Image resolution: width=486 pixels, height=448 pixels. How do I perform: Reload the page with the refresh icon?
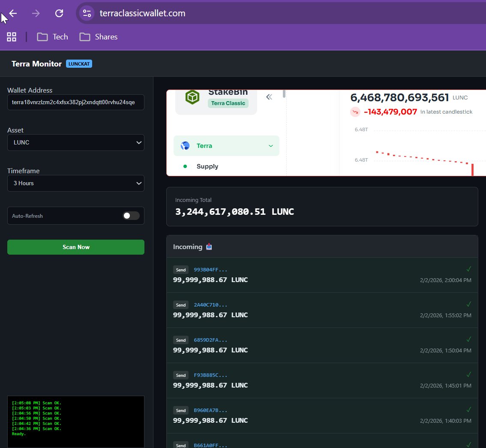pyautogui.click(x=59, y=13)
